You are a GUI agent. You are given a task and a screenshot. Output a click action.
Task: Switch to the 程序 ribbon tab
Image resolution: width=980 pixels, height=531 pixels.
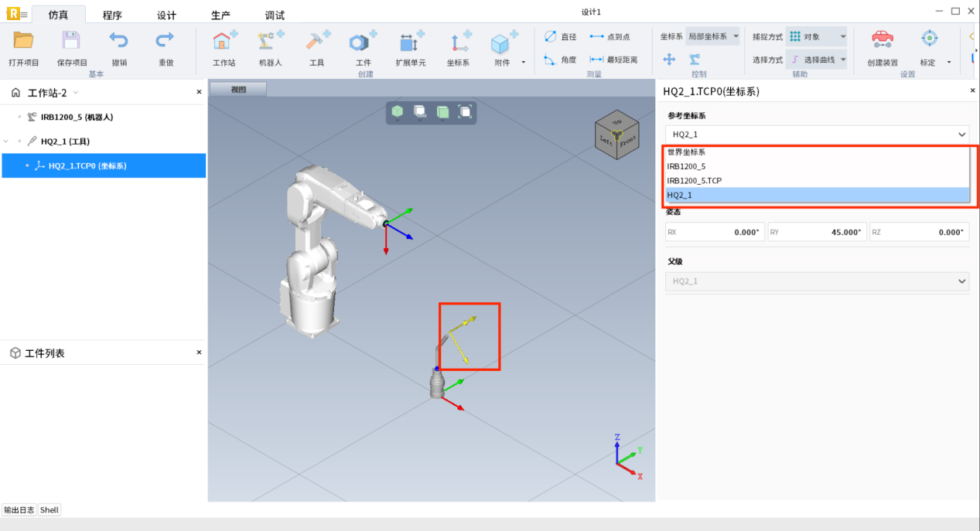[112, 15]
